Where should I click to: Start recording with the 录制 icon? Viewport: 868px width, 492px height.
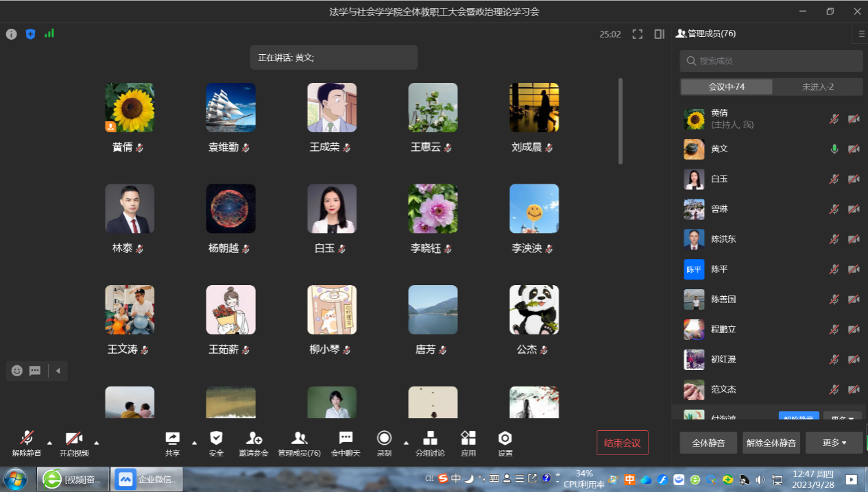(384, 439)
